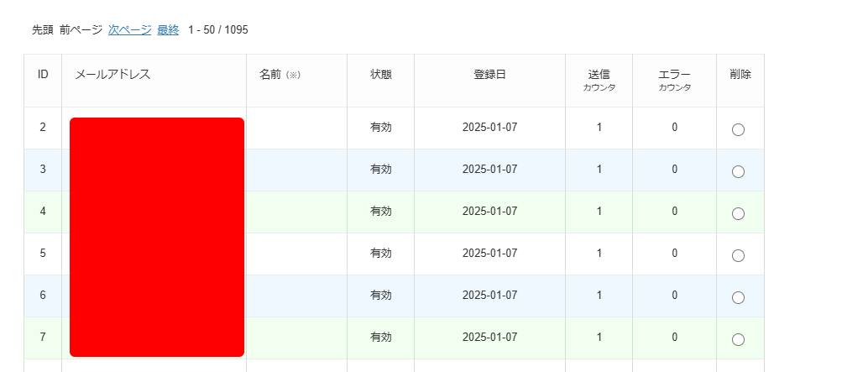Click the disabled 前ページ pagination text

click(x=81, y=30)
